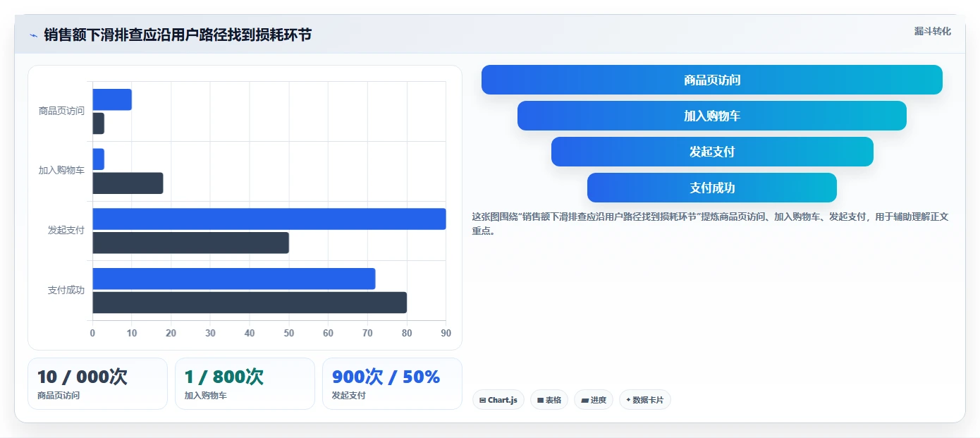Click the x-axis tick label 80
Viewport: 980px width, 438px height.
pyautogui.click(x=407, y=333)
